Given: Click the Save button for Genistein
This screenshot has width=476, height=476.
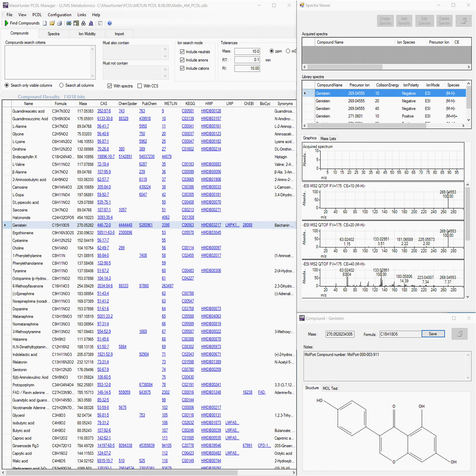Looking at the screenshot, I should pos(433,334).
